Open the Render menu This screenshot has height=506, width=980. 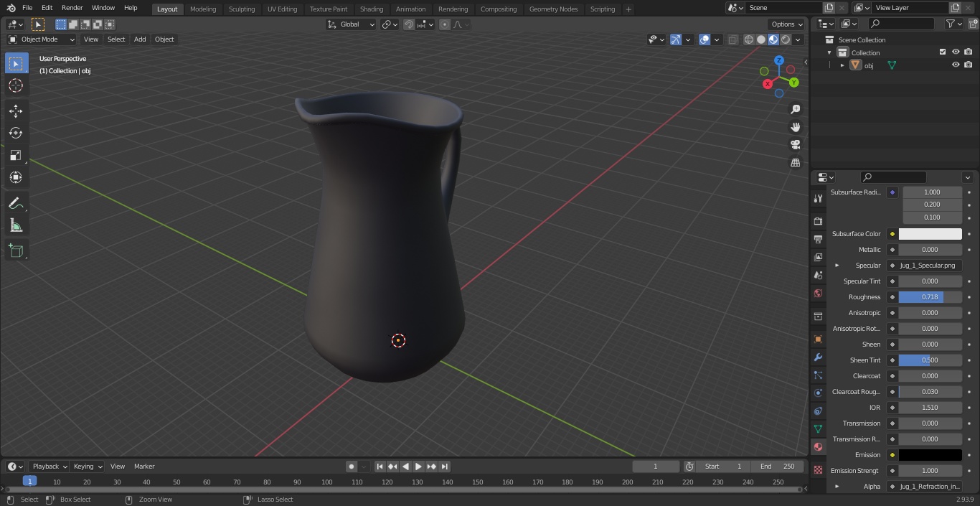72,8
